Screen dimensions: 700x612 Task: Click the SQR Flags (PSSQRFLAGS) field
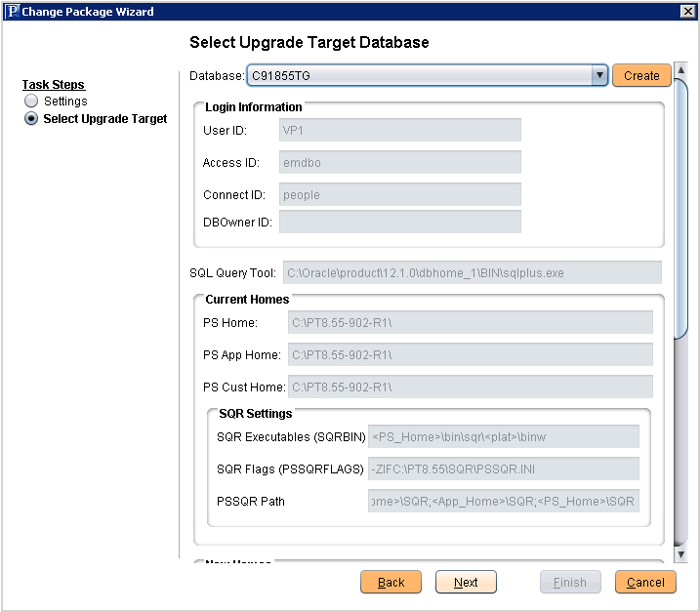coord(503,469)
